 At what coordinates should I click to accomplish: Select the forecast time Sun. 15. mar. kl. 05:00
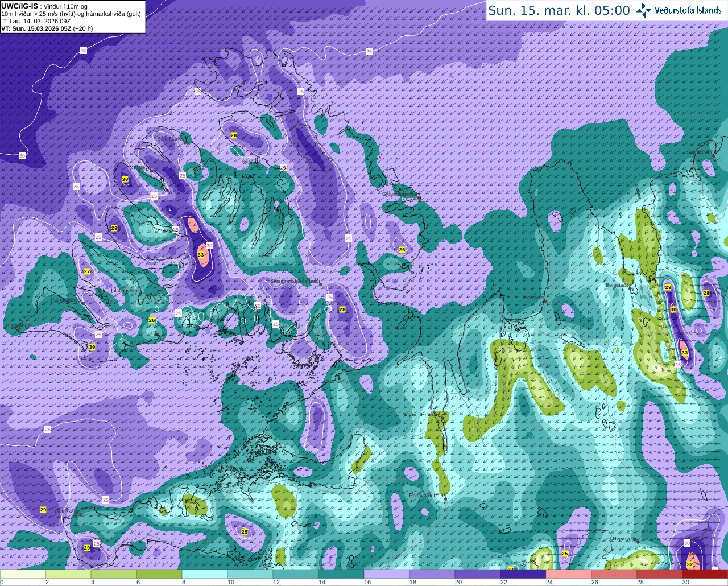559,10
